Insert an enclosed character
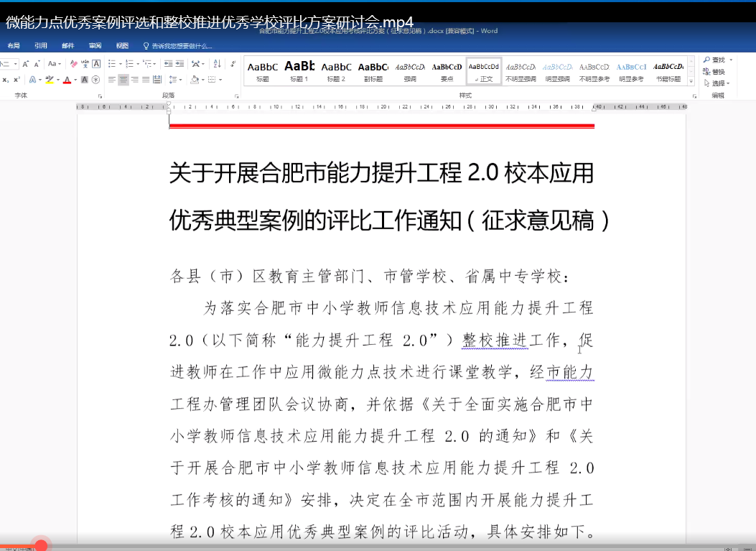This screenshot has width=756, height=551. pyautogui.click(x=96, y=80)
